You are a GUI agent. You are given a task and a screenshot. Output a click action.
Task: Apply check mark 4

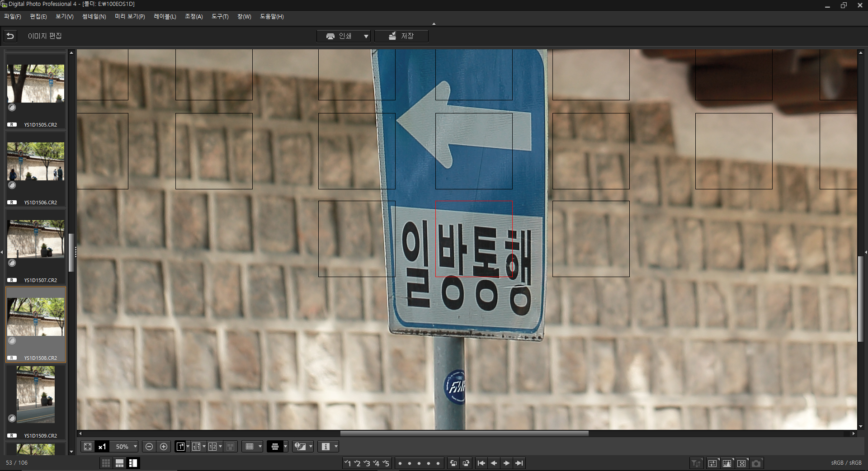click(376, 463)
